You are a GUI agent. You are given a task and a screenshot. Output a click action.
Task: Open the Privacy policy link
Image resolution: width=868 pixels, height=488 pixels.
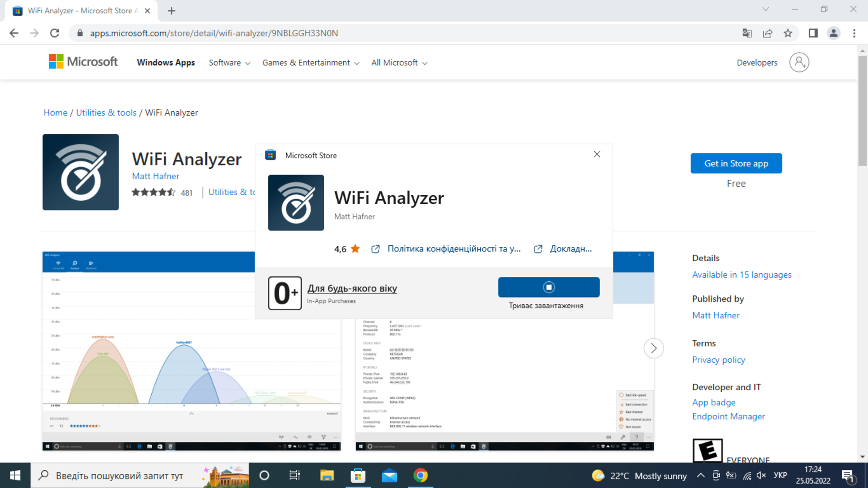pyautogui.click(x=718, y=360)
